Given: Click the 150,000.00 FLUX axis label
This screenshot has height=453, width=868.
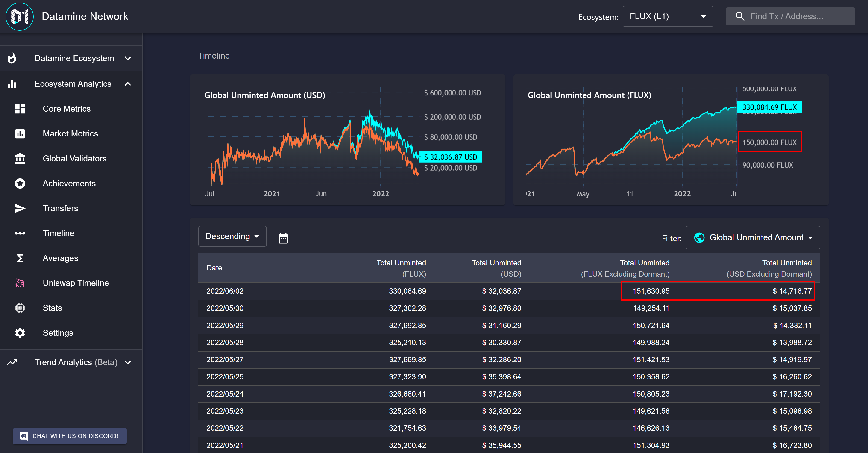Looking at the screenshot, I should [769, 142].
